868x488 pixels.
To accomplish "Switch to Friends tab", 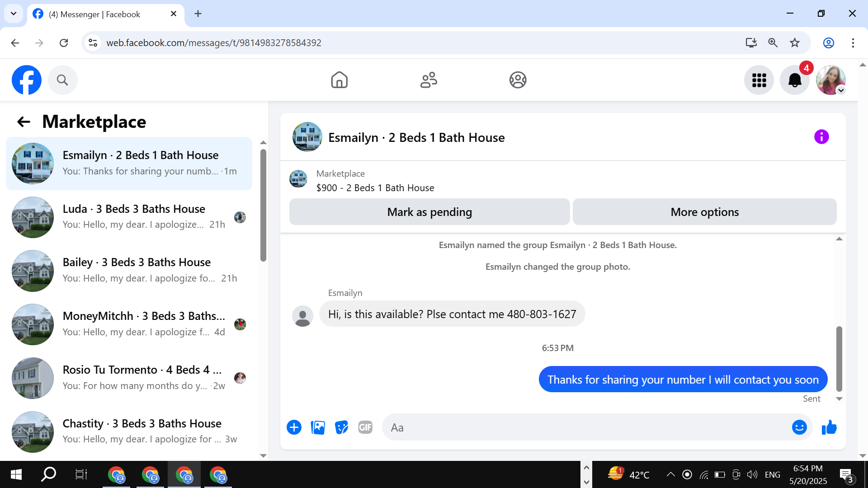I will [x=428, y=80].
